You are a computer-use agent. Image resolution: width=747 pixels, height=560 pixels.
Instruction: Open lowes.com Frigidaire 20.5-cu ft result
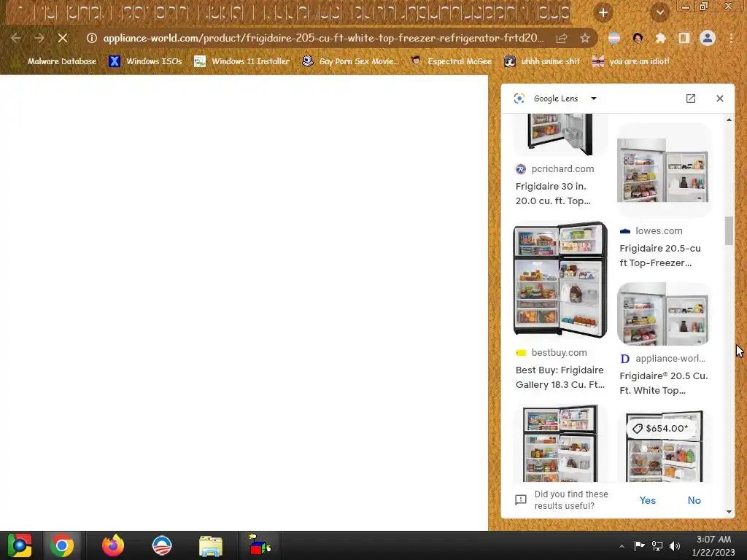coord(659,255)
